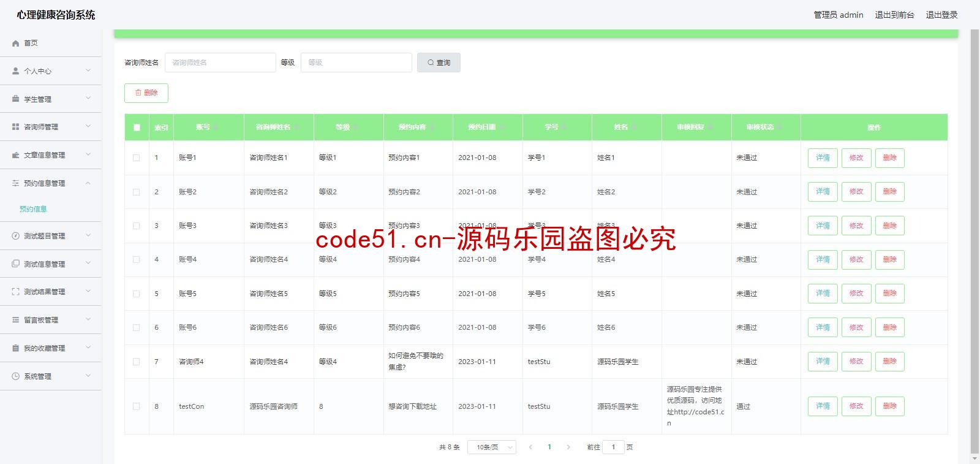Expand the 文章信息管理 menu chevron
980x464 pixels.
coord(88,154)
